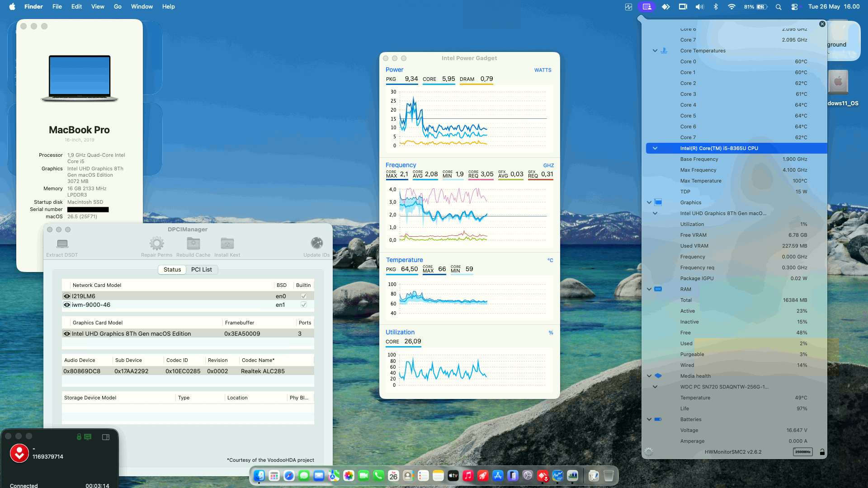Open Control Center in menu bar
This screenshot has width=868, height=488.
coord(794,7)
